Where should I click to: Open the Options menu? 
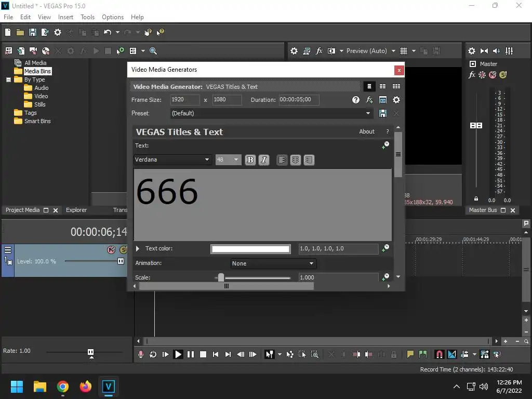coord(113,17)
